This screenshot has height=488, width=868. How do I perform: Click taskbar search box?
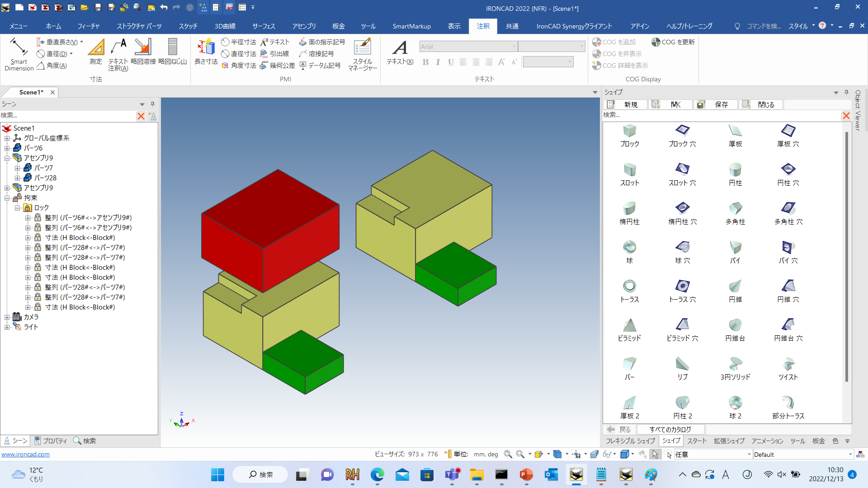(x=260, y=474)
